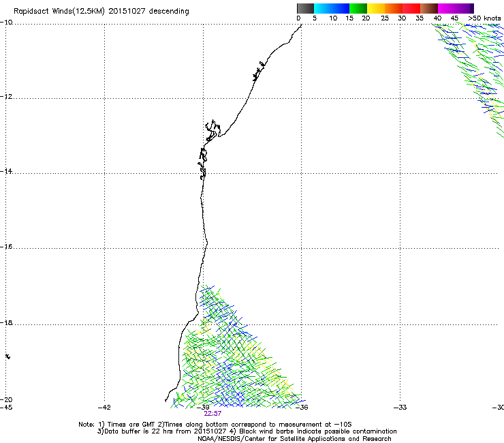
Task: Click the '-12' latitude axis label
Action: [6, 97]
